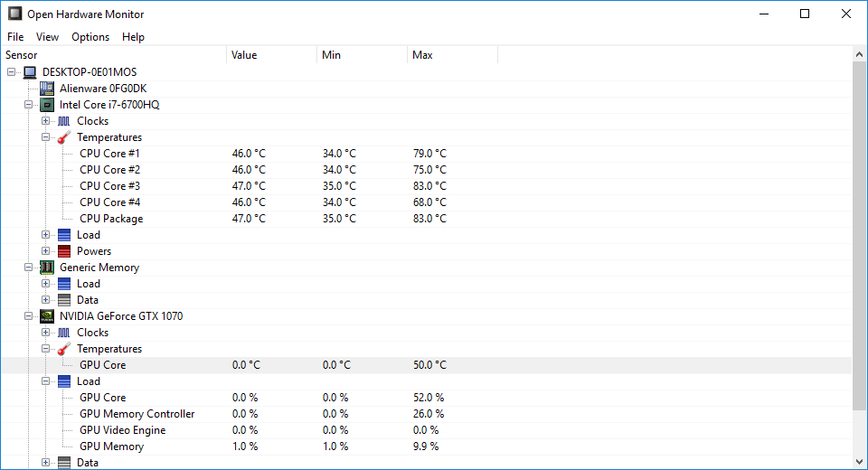
Task: Select the CPU Core #4 row
Action: (426, 202)
